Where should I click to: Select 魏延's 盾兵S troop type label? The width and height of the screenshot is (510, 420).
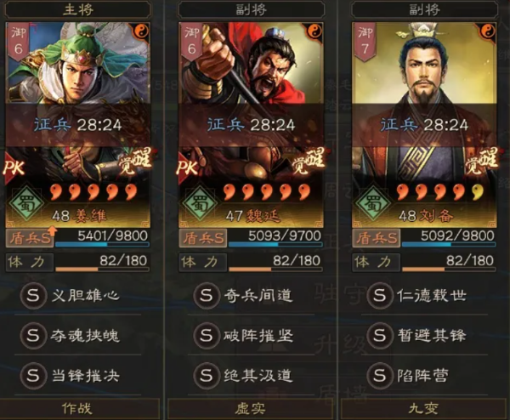(x=203, y=238)
